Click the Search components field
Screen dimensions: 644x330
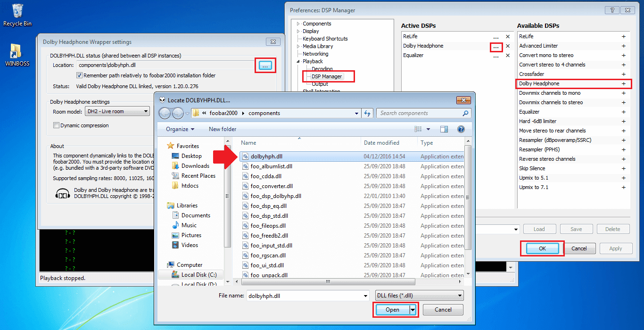tap(419, 113)
